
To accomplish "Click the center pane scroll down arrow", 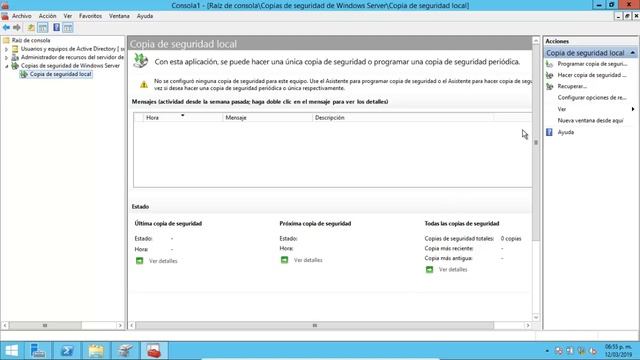I will [536, 318].
